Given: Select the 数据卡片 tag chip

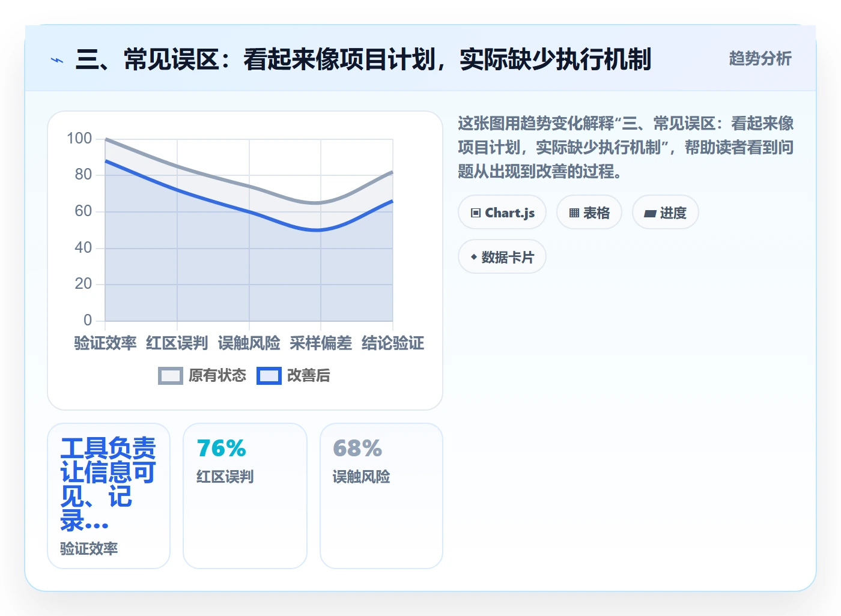Looking at the screenshot, I should pos(502,257).
